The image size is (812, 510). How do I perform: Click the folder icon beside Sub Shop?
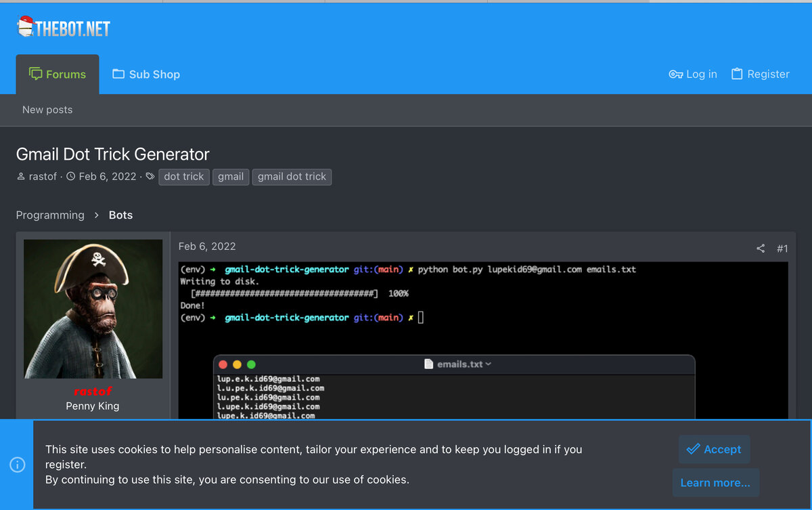coord(118,73)
